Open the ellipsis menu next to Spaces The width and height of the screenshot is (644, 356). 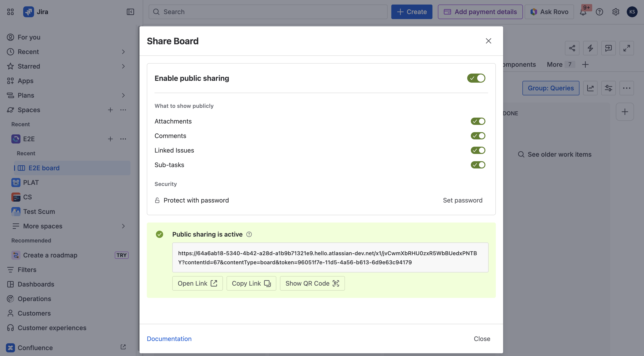point(123,110)
